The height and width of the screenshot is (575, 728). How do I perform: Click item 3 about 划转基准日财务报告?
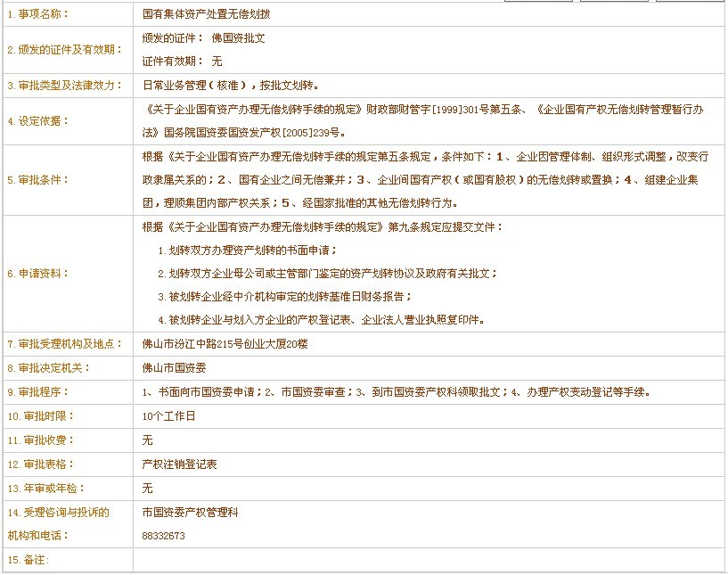(285, 297)
